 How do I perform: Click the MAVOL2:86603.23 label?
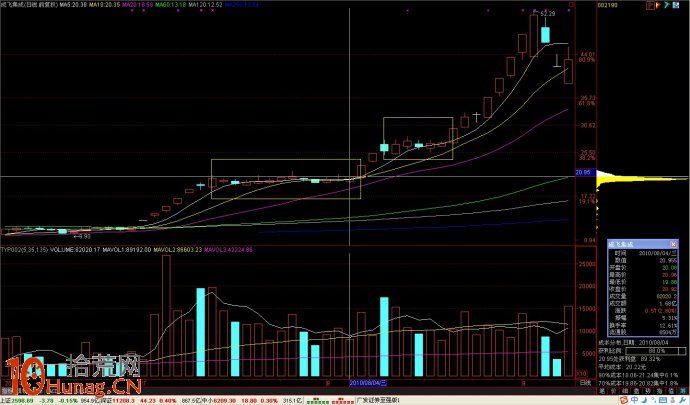178,250
